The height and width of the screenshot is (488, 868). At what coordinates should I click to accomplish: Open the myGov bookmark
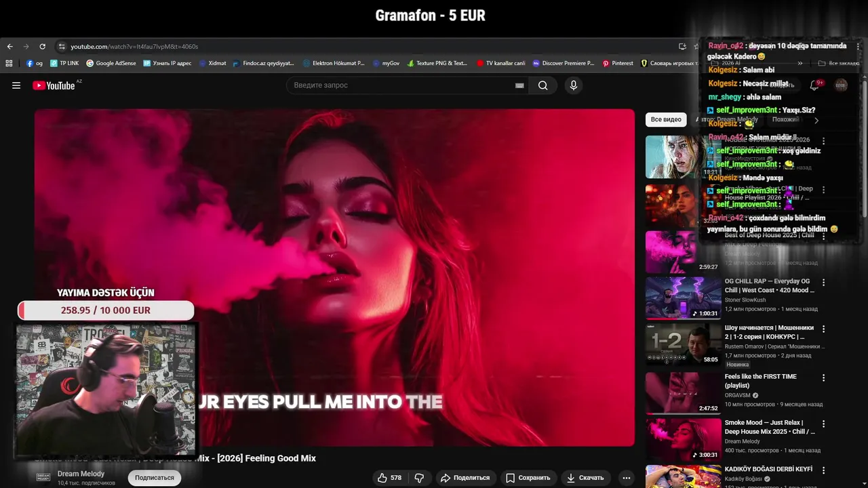pyautogui.click(x=386, y=63)
